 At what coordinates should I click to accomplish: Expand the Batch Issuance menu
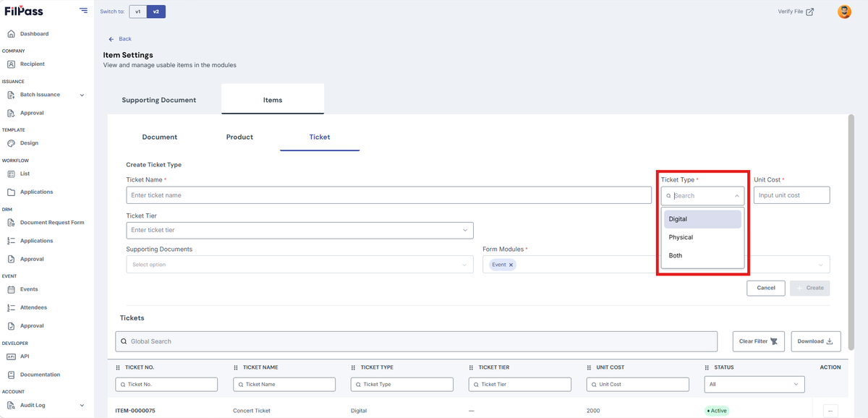(x=46, y=95)
